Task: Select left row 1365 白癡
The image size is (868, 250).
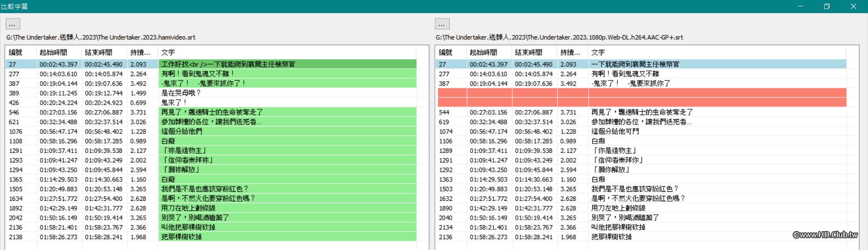Action: 168,179
